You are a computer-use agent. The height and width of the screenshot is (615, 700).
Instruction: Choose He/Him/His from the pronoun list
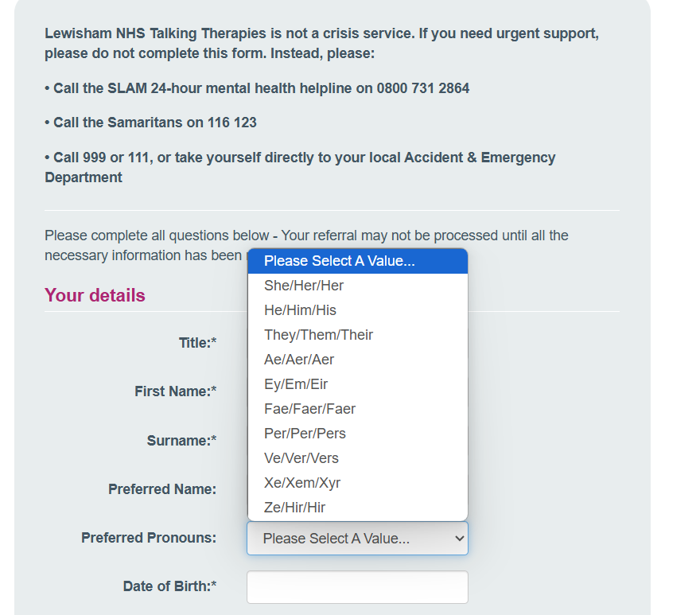pos(301,310)
